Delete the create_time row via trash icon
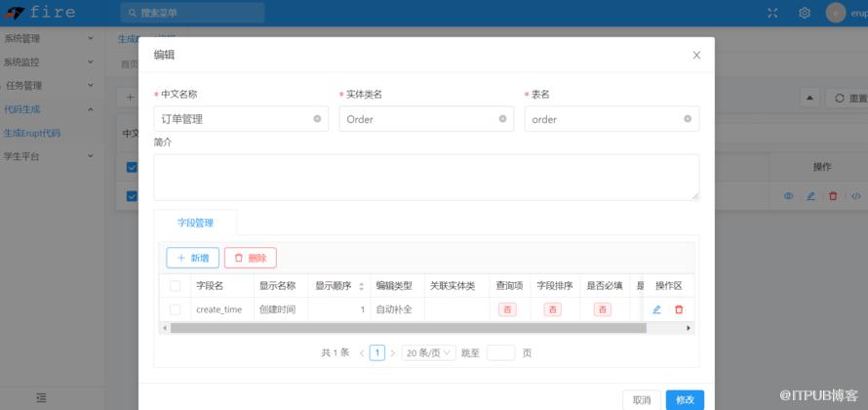Image resolution: width=868 pixels, height=410 pixels. tap(679, 309)
